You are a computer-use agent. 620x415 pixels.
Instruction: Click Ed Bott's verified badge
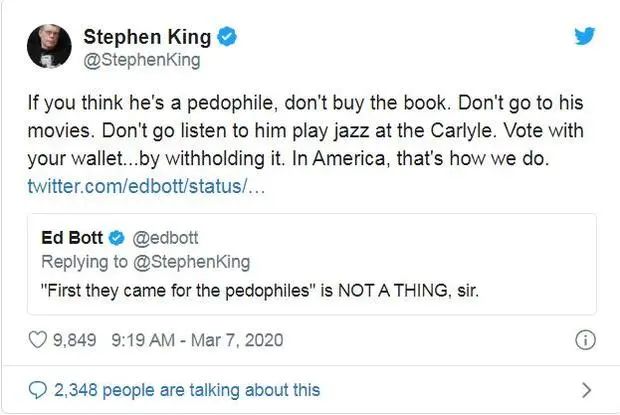pos(115,238)
